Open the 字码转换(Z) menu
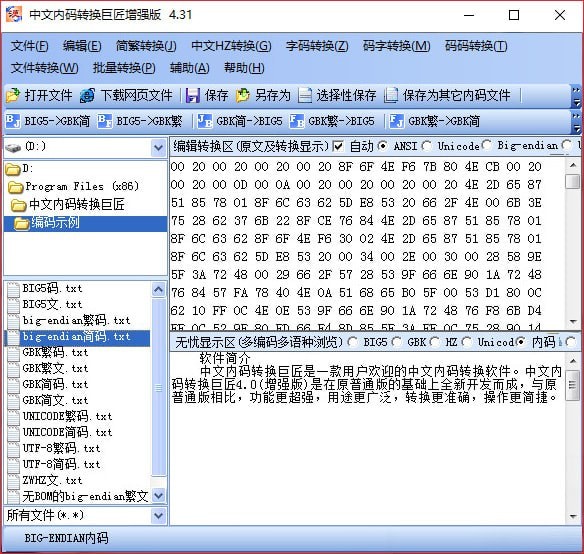This screenshot has height=554, width=584. pos(317,46)
